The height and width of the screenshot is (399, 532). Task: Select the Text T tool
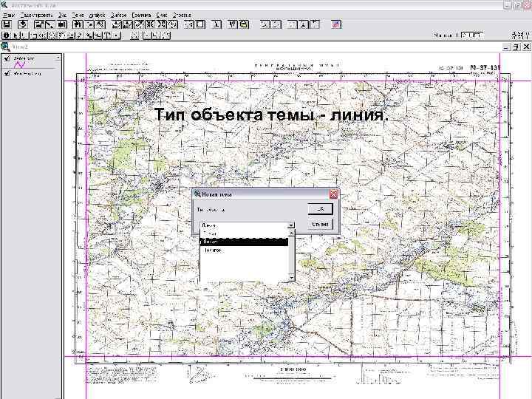click(x=107, y=35)
